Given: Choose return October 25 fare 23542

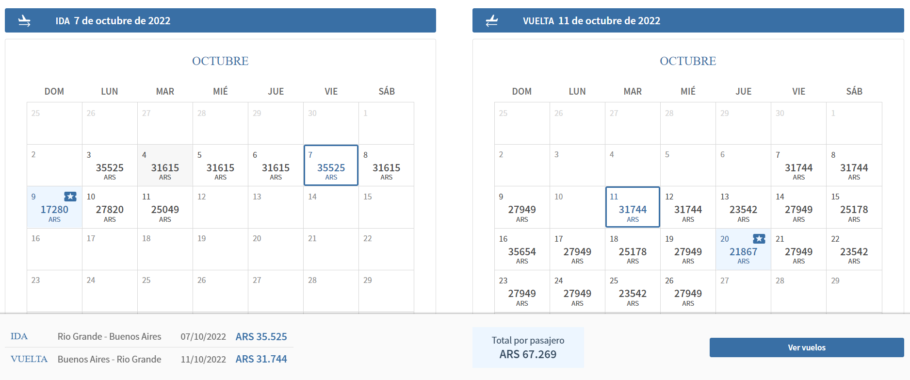Looking at the screenshot, I should click(x=633, y=292).
